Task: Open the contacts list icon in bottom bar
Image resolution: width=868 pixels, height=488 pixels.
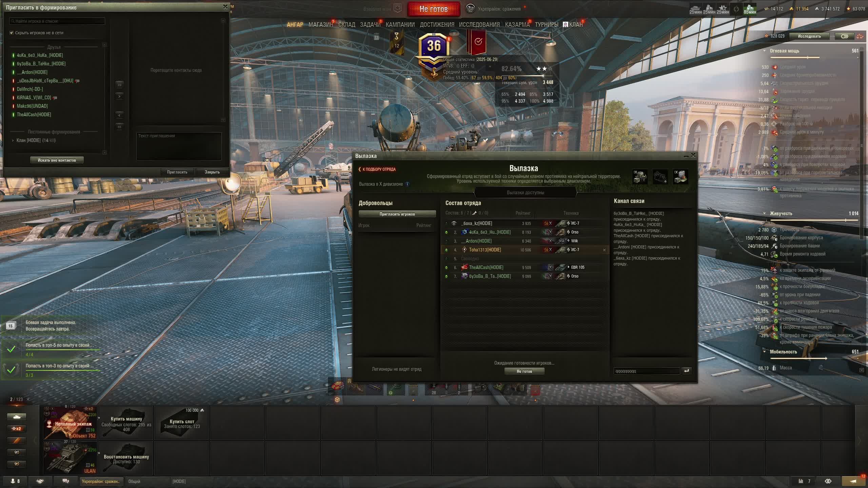Action: pos(16,481)
